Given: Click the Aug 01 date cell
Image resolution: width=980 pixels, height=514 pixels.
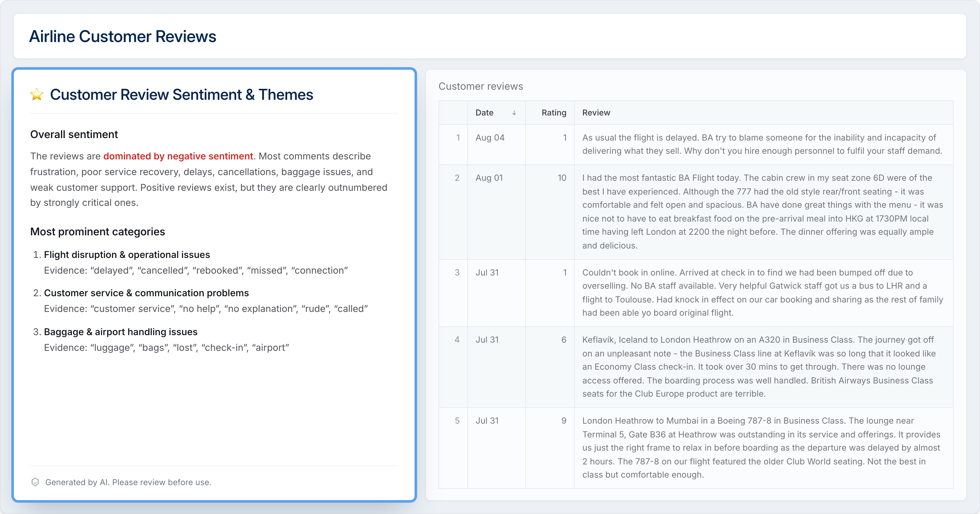Looking at the screenshot, I should pyautogui.click(x=497, y=212).
